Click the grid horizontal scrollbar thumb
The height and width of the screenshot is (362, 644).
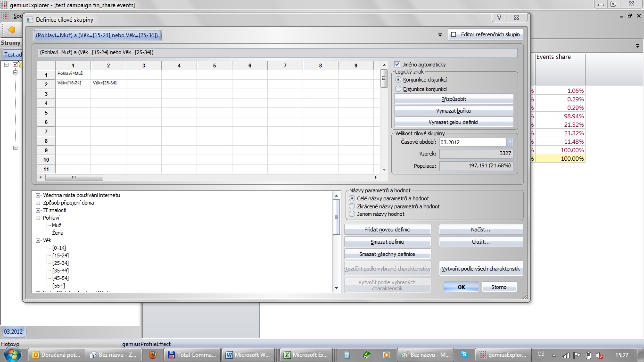pyautogui.click(x=74, y=177)
